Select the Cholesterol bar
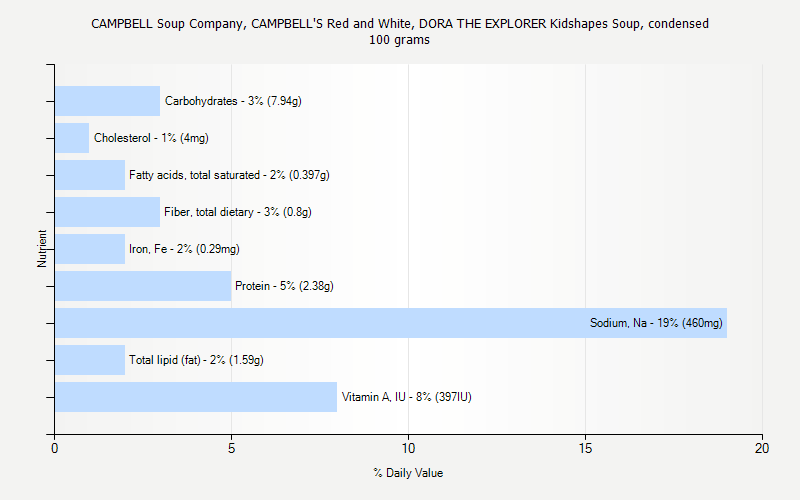 pyautogui.click(x=72, y=138)
